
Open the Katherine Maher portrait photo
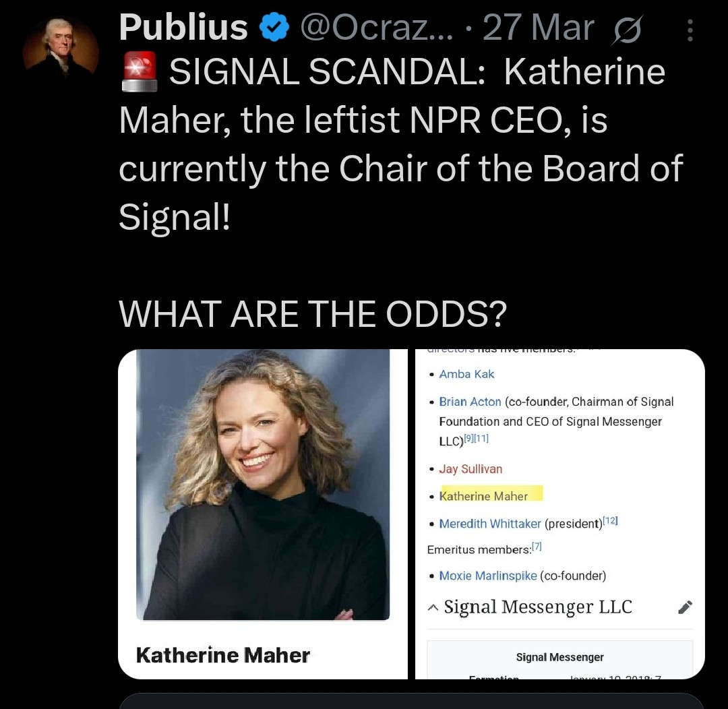coord(263,484)
